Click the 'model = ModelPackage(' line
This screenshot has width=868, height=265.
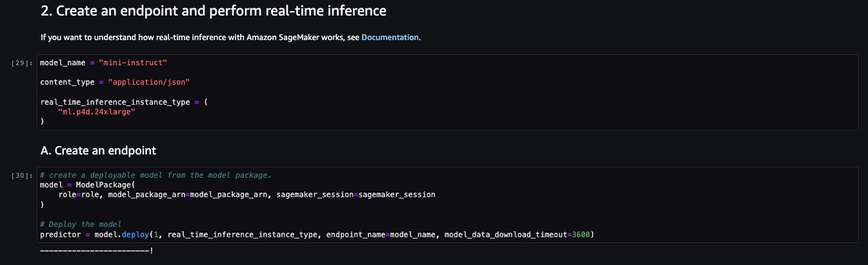point(88,185)
